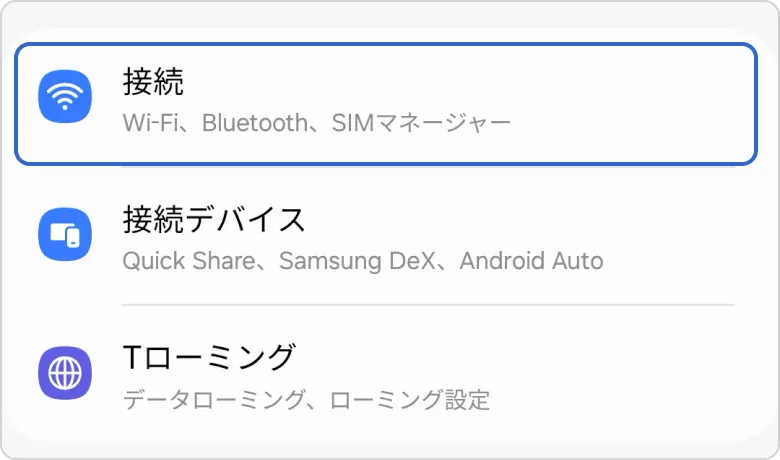Click the Samsung DeX subtitle text
This screenshot has width=780, height=460.
[x=358, y=262]
